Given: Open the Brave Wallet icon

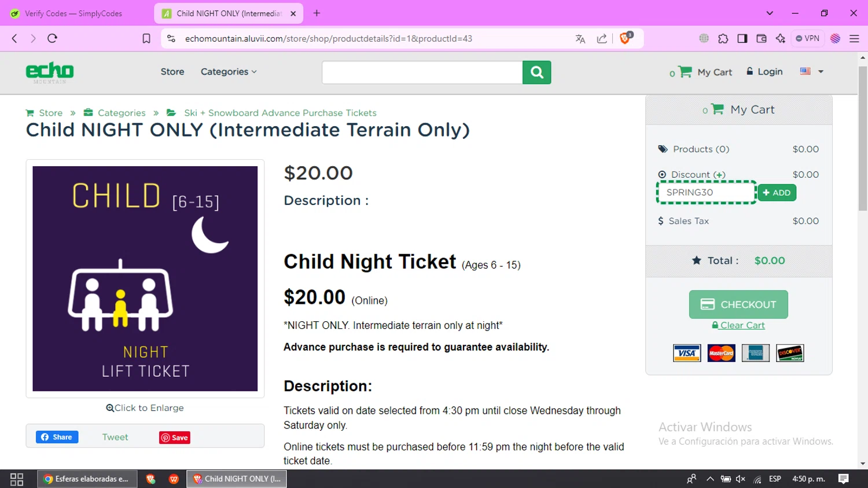Looking at the screenshot, I should (762, 39).
